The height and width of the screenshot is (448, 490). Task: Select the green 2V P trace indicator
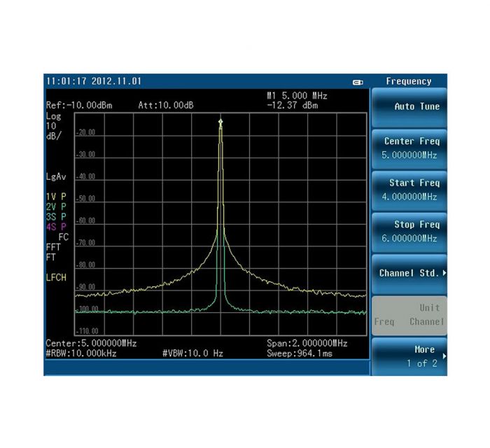(x=56, y=206)
